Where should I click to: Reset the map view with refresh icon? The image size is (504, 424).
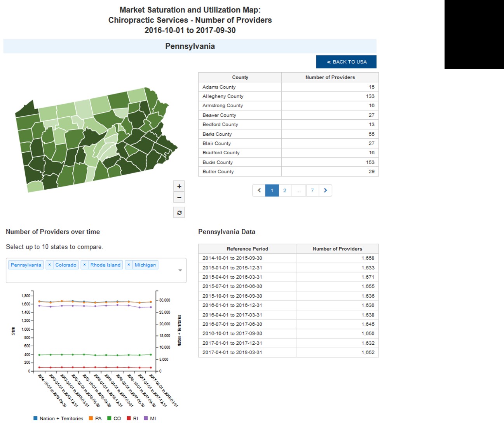pyautogui.click(x=179, y=213)
